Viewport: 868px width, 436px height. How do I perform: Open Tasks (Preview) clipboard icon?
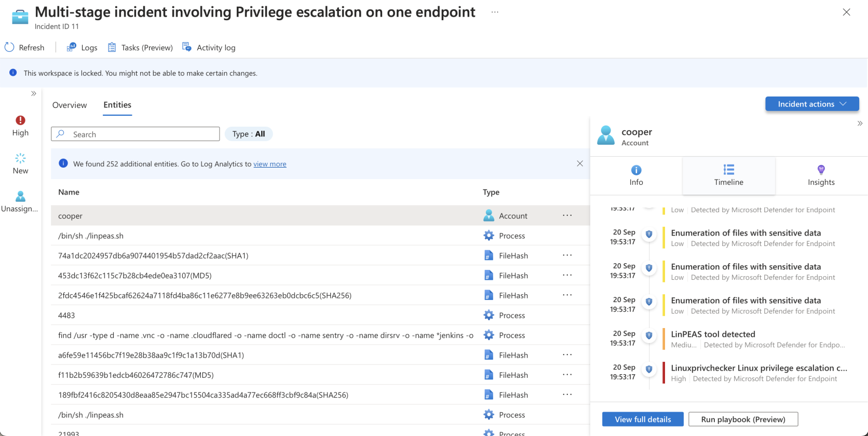(112, 47)
